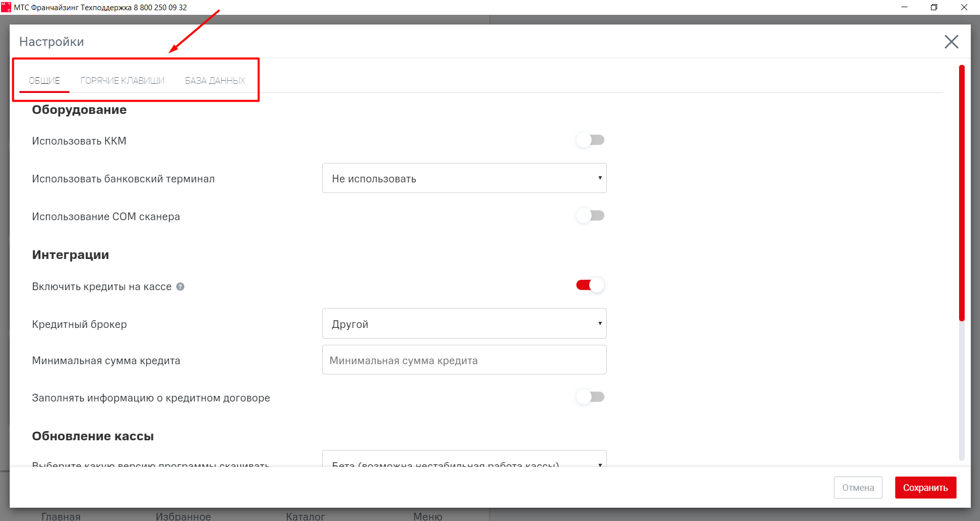Screen dimensions: 980x521
Task: Click the help icon next to Включить кредиты на кассе
Action: pyautogui.click(x=180, y=287)
